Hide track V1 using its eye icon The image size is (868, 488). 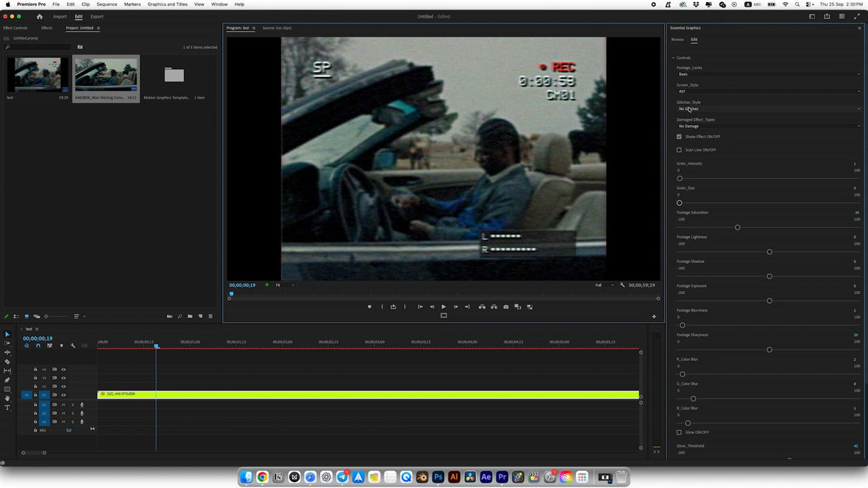tap(63, 395)
